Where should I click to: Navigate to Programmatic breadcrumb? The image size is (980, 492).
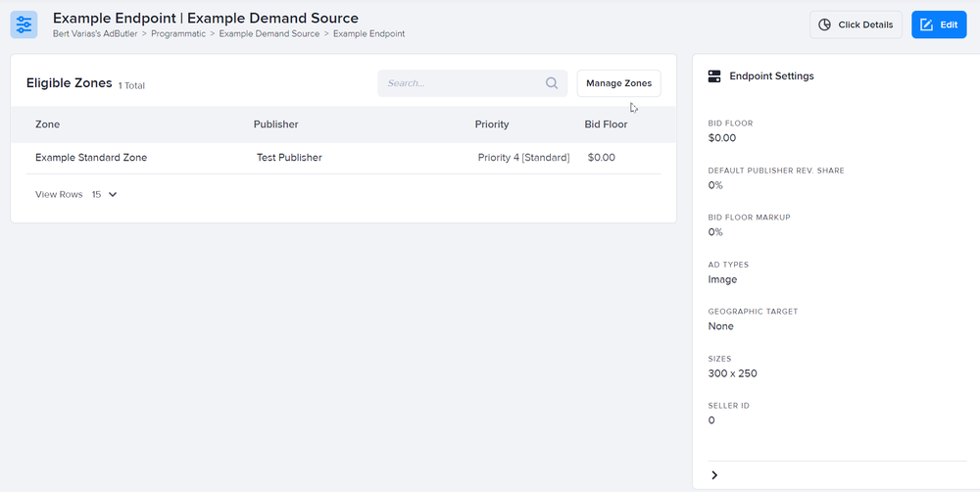click(178, 33)
